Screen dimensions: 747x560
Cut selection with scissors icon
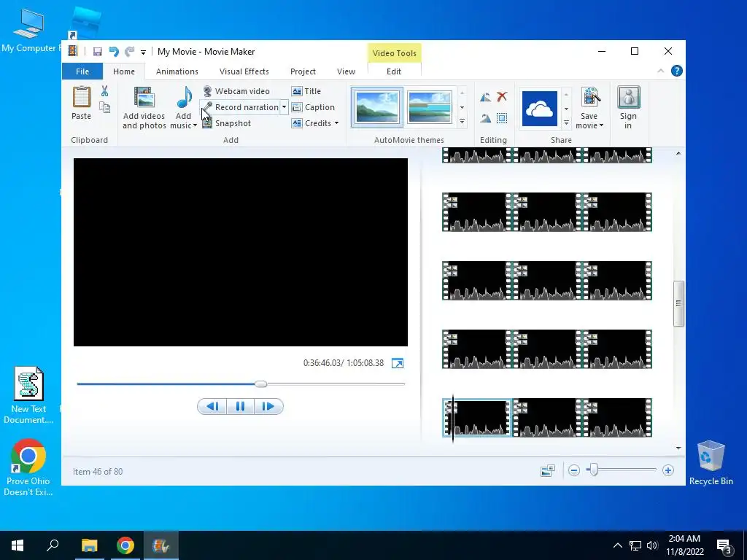tap(105, 91)
